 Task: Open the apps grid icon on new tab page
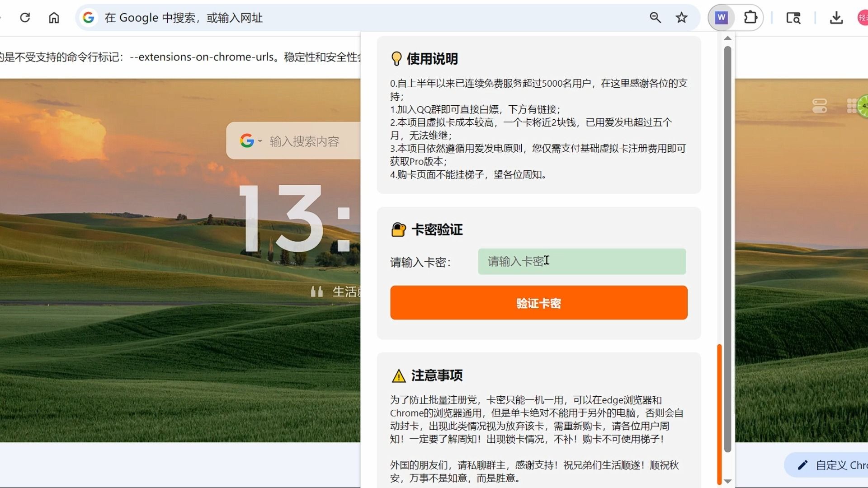(x=851, y=106)
